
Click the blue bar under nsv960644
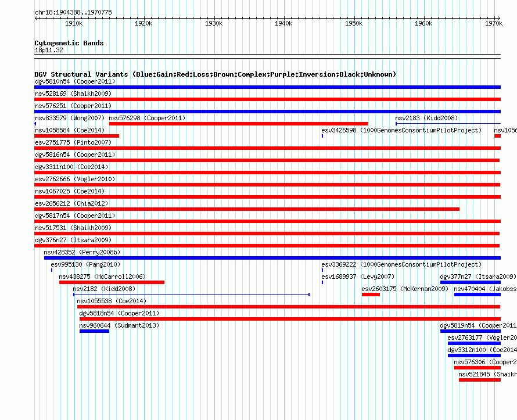[x=94, y=331]
